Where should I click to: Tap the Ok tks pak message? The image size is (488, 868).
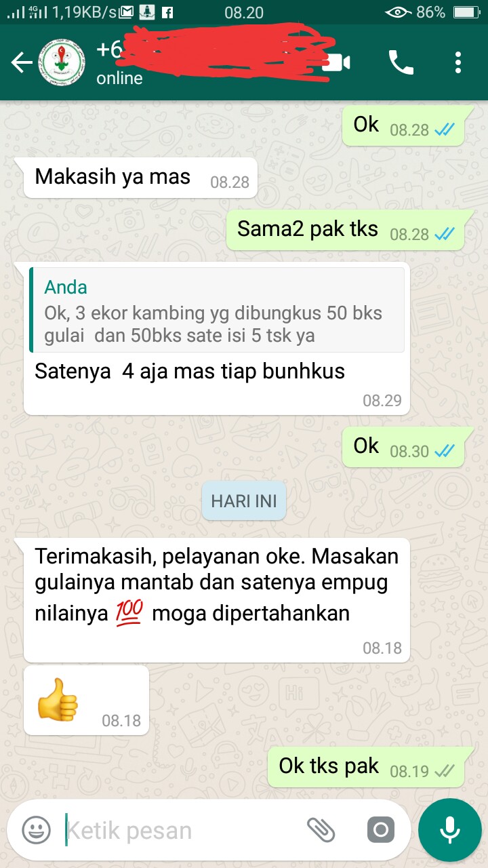(366, 767)
